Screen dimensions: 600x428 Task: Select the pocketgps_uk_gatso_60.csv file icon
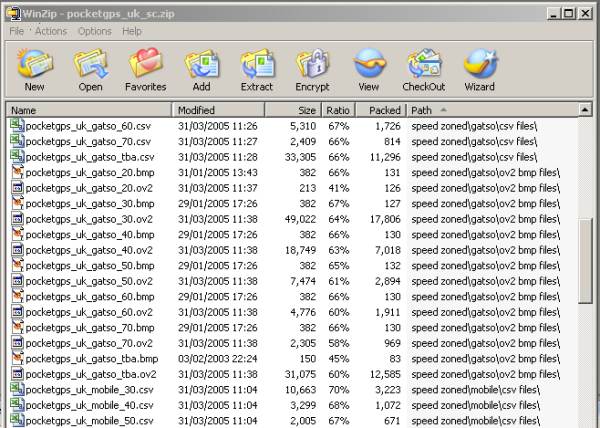pyautogui.click(x=17, y=125)
